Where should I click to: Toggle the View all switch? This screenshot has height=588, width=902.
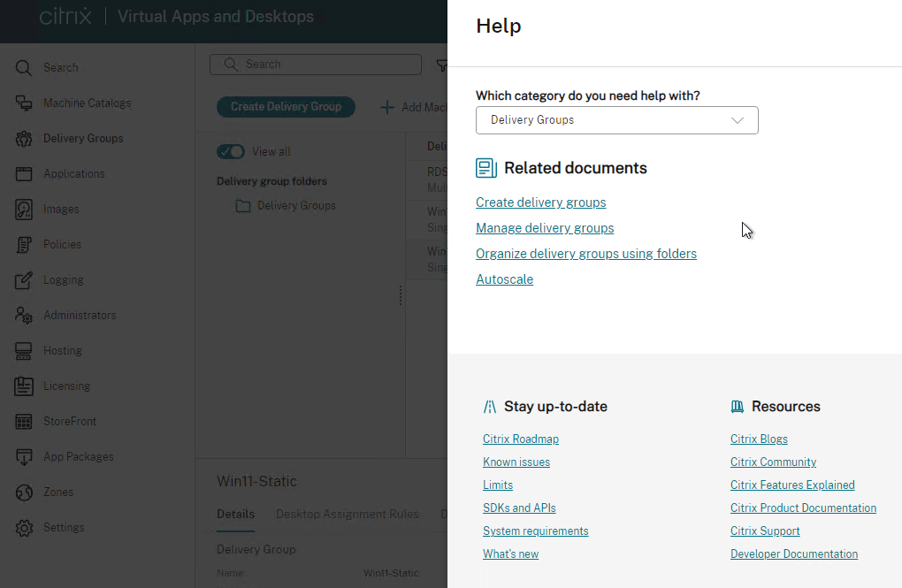point(231,152)
